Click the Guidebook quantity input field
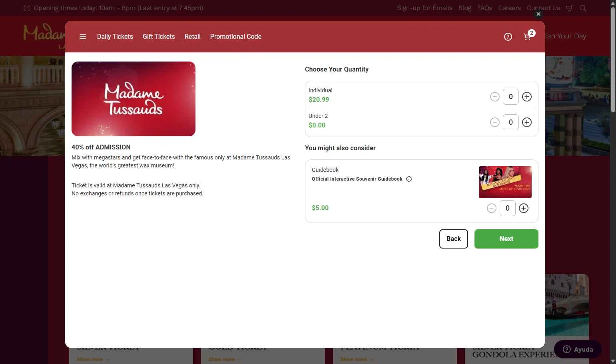616x364 pixels. [508, 208]
